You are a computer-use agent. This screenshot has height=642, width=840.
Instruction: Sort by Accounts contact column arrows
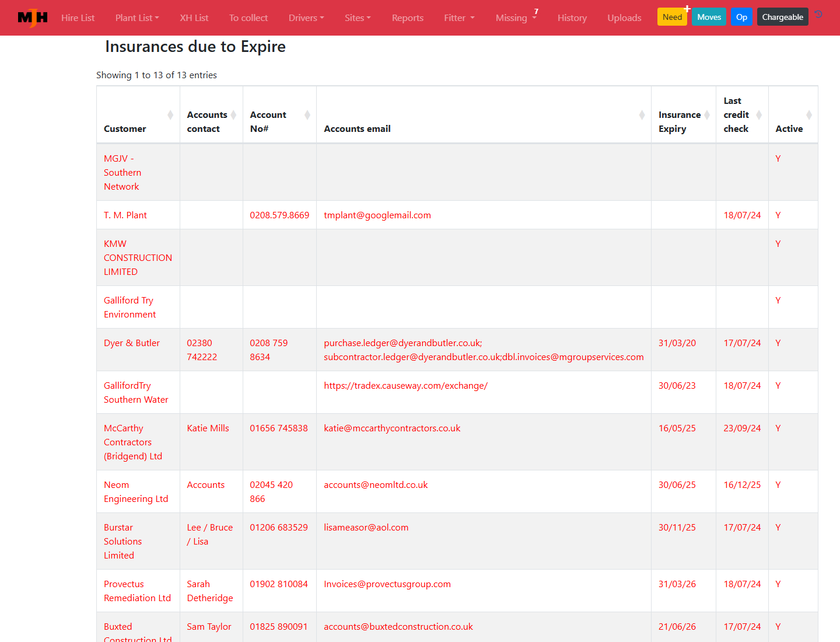click(x=233, y=115)
